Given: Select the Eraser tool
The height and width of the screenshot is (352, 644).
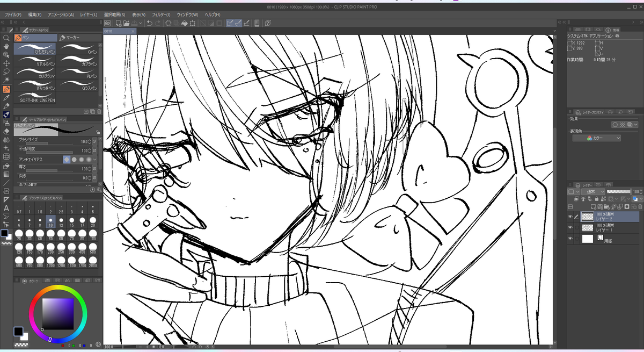Looking at the screenshot, I should 6,131.
